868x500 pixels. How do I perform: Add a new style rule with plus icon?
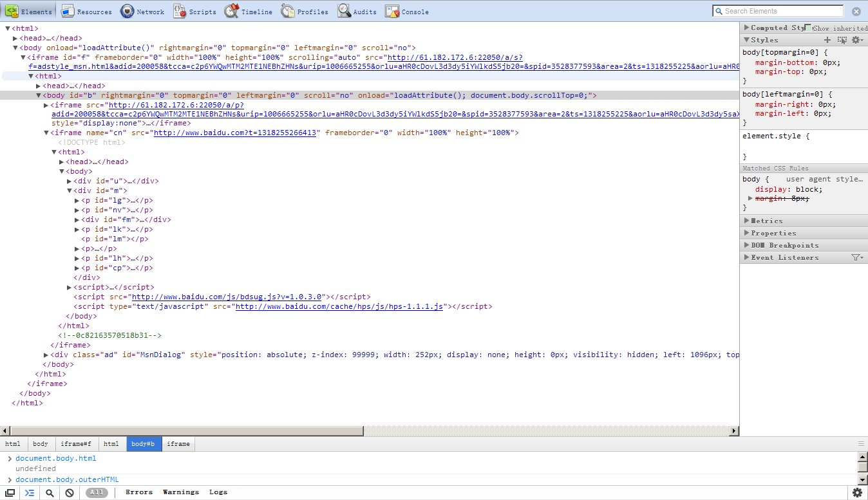(x=828, y=40)
